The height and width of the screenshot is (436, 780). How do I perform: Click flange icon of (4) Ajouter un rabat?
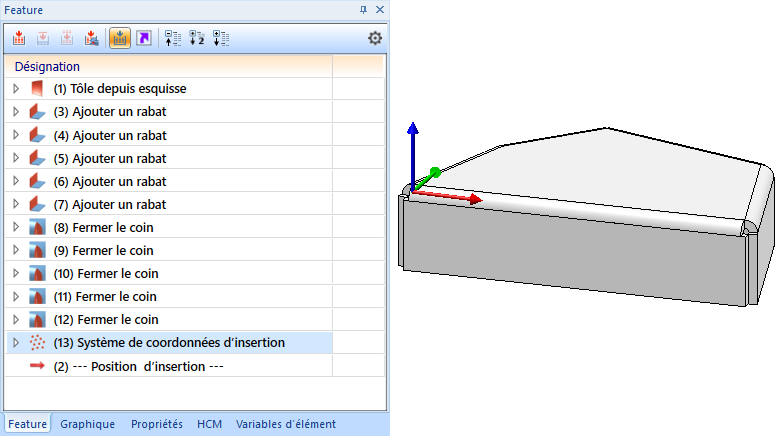[37, 135]
